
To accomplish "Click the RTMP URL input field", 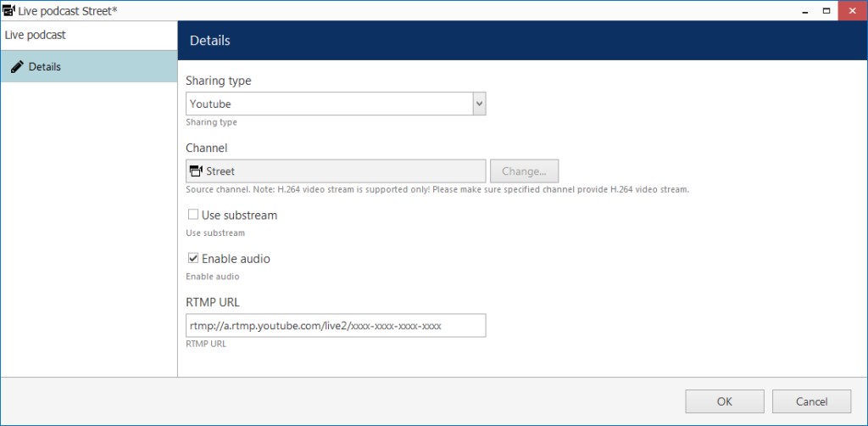I will click(x=336, y=326).
